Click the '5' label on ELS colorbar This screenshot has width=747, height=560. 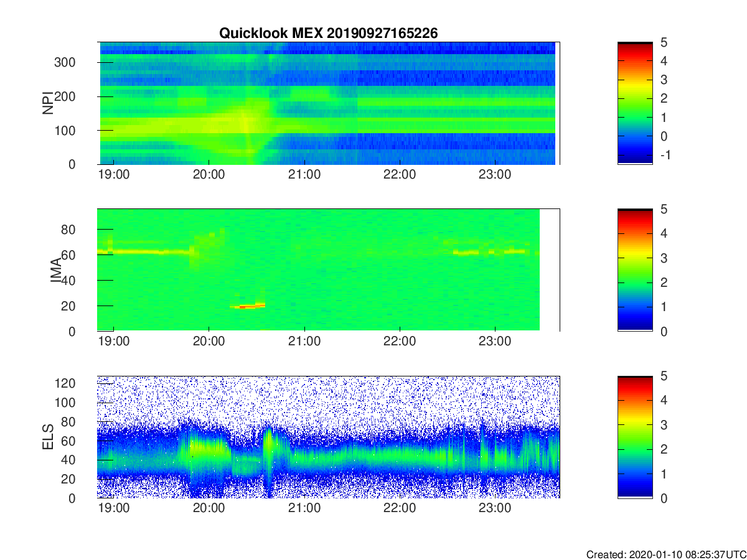point(664,376)
